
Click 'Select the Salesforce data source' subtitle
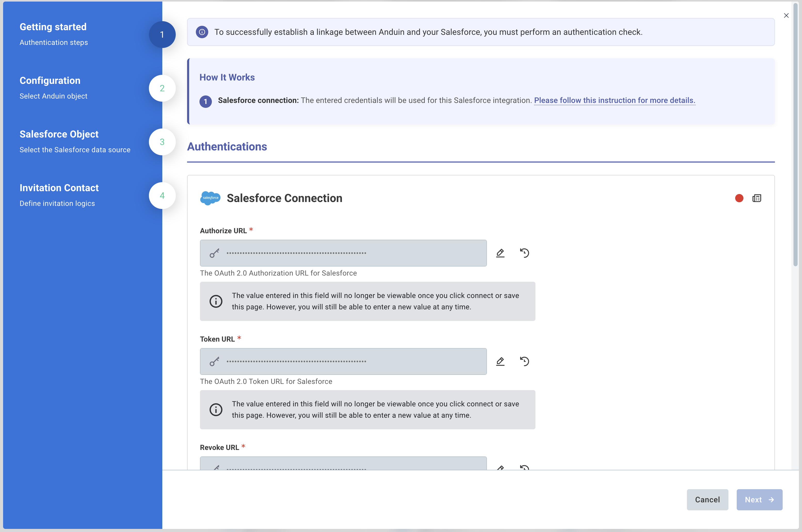click(75, 150)
